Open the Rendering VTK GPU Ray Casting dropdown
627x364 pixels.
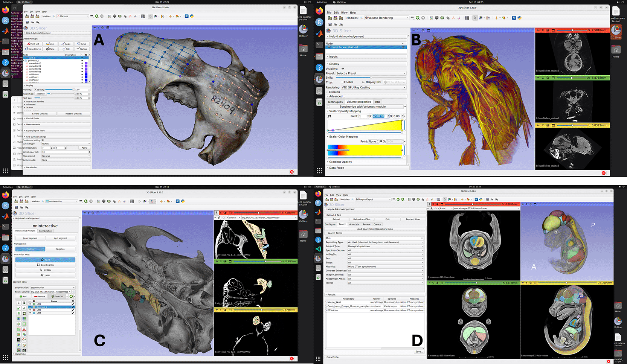point(373,87)
